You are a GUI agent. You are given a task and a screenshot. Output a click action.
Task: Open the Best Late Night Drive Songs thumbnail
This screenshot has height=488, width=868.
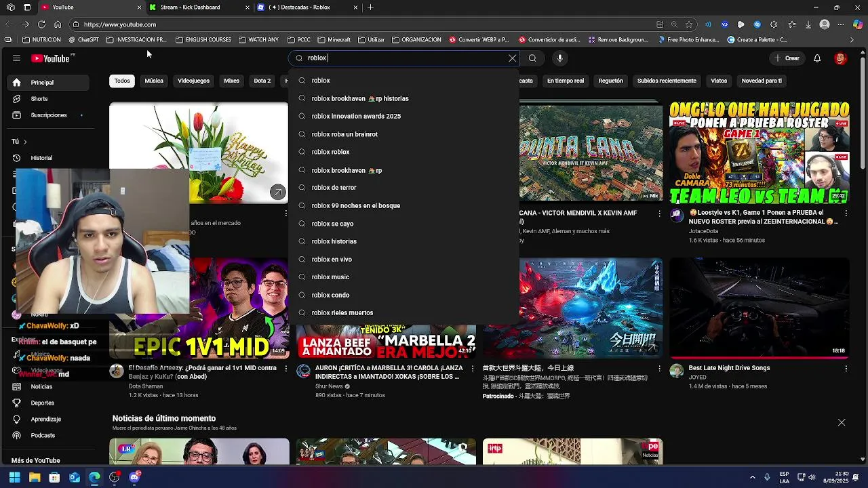[x=759, y=308]
